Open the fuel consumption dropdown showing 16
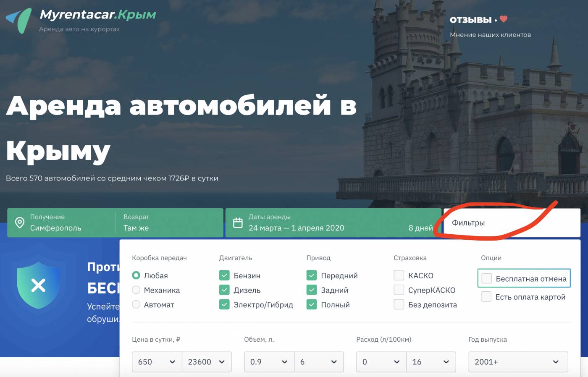 [431, 361]
